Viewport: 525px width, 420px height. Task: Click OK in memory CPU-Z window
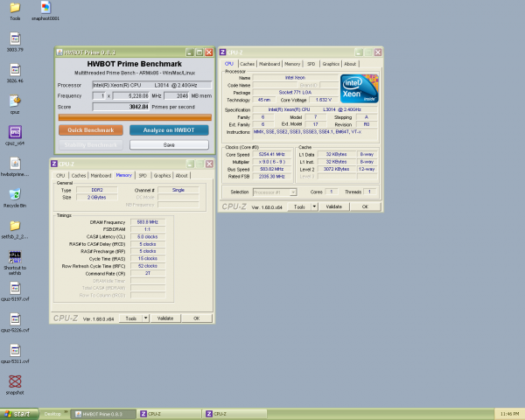click(197, 318)
